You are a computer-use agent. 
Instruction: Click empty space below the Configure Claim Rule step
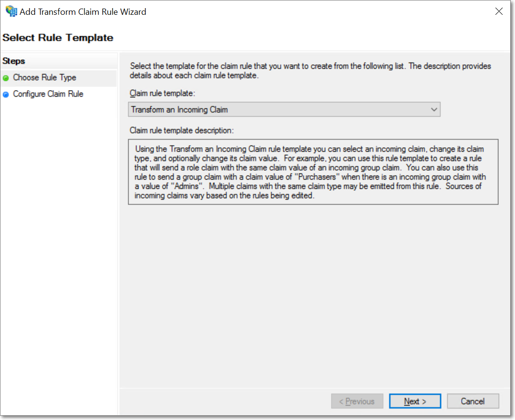tap(58, 238)
